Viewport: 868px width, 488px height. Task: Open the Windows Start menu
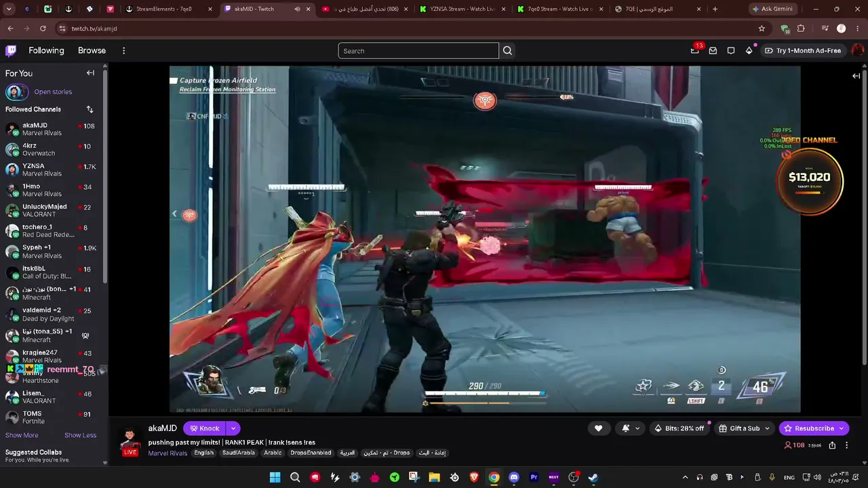(x=275, y=477)
